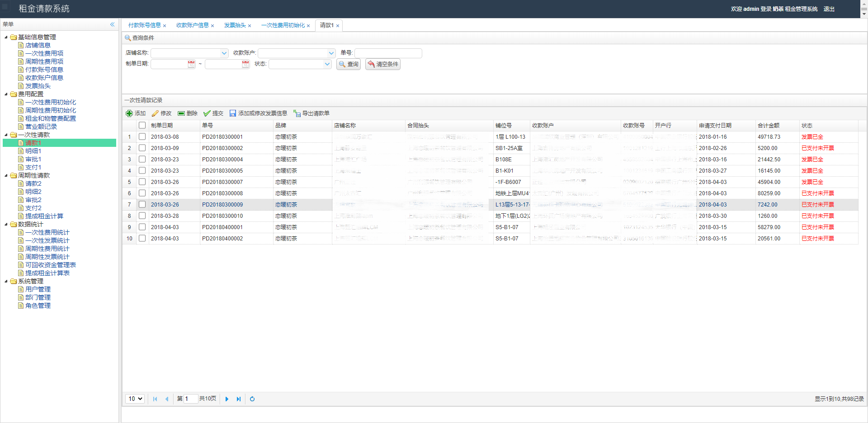The width and height of the screenshot is (868, 423).
Task: Click the 查询 search button
Action: coord(349,64)
